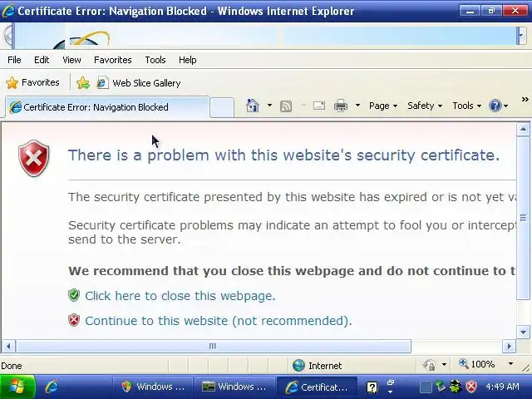Screen dimensions: 532x399
Task: Open the Page dropdown menu
Action: tap(382, 106)
